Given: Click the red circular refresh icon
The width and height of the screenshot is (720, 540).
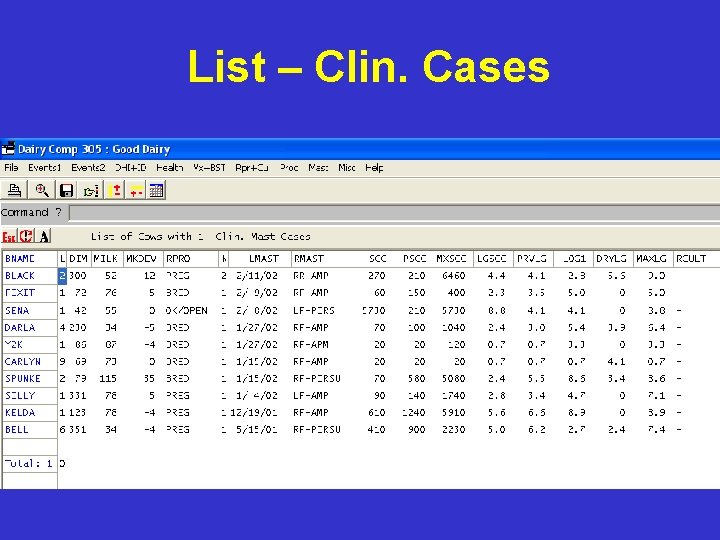Looking at the screenshot, I should point(26,236).
